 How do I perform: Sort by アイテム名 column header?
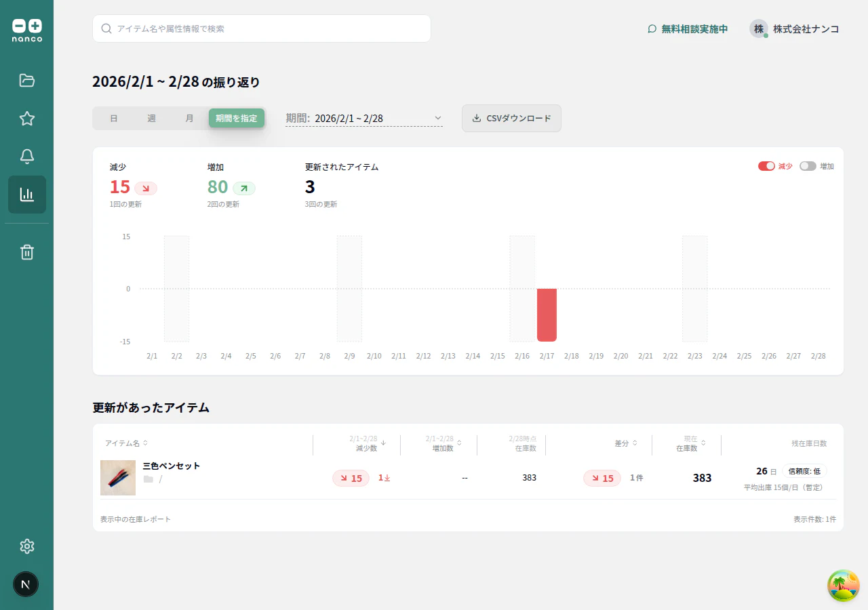[127, 443]
